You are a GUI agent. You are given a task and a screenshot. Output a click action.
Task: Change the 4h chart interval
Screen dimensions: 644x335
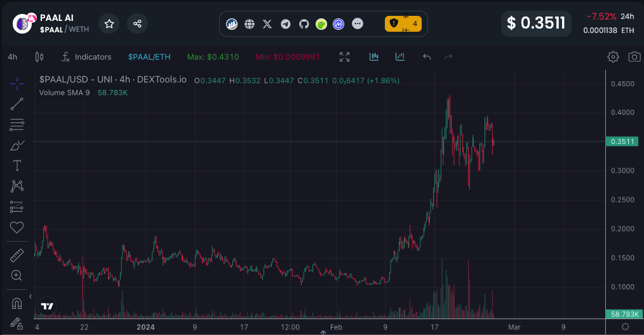click(x=13, y=57)
